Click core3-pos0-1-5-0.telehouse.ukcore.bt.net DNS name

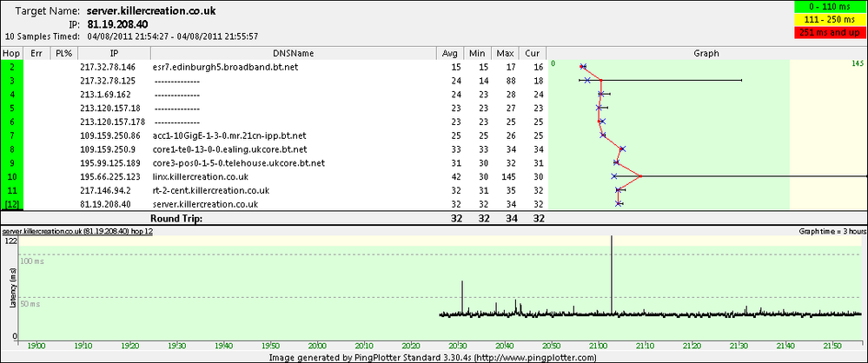pyautogui.click(x=240, y=163)
